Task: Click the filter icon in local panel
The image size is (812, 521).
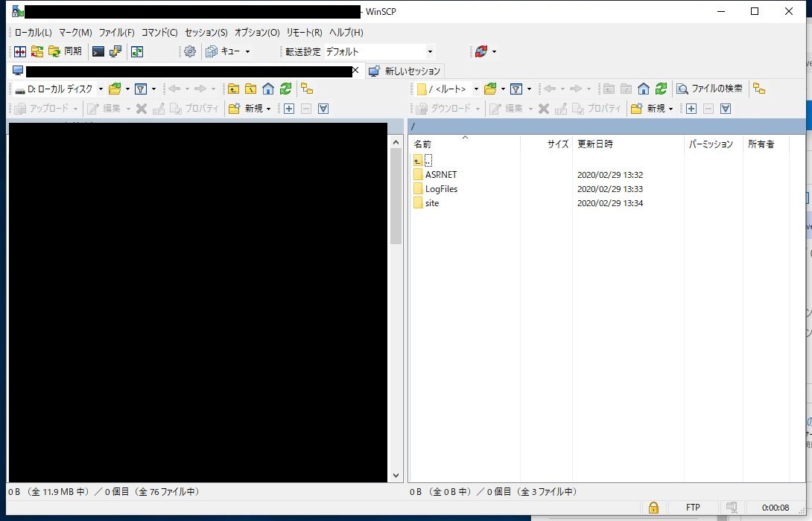Action: (140, 89)
